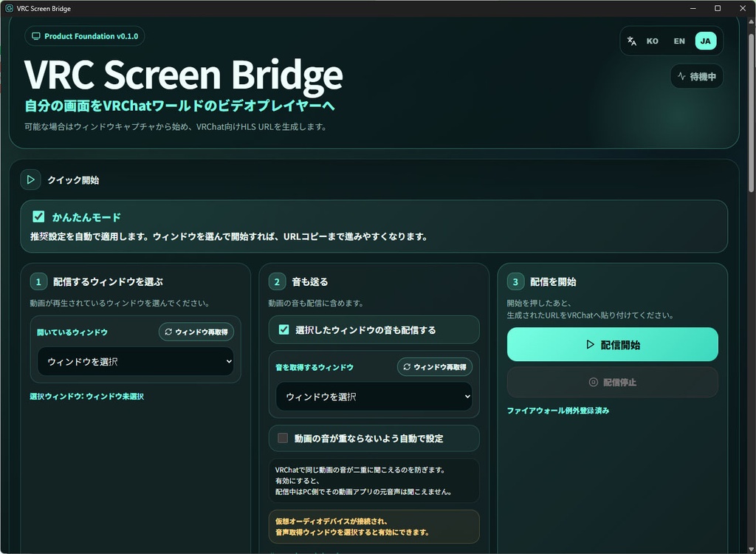This screenshot has height=554, width=756.
Task: Click the 配信停止 button
Action: (612, 382)
